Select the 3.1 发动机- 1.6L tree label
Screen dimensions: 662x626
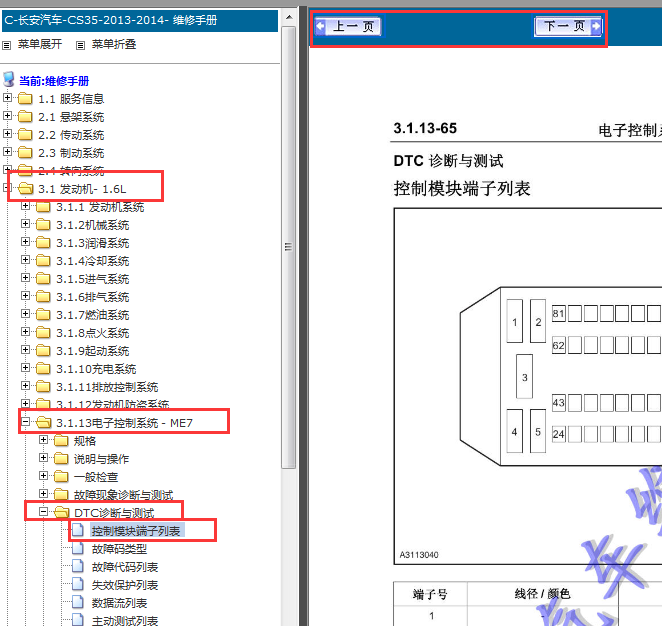[82, 189]
